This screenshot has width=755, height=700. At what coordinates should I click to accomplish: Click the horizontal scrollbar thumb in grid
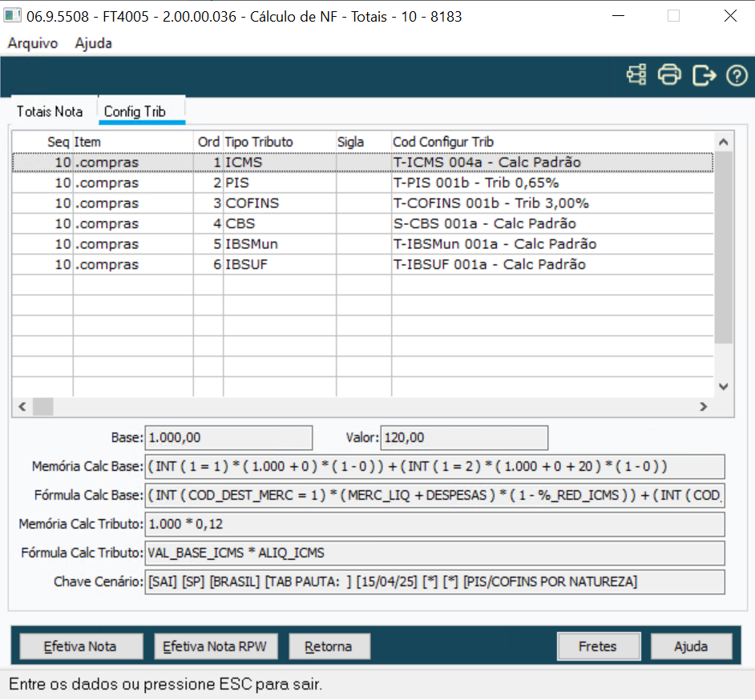[x=42, y=407]
